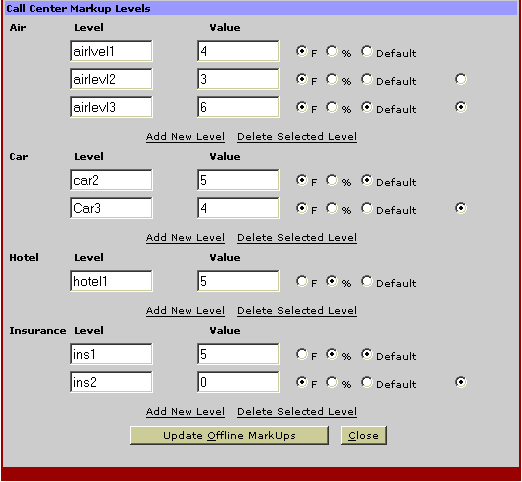Viewport: 522px width, 482px height.
Task: Edit the hotel1 level name field
Action: 111,281
